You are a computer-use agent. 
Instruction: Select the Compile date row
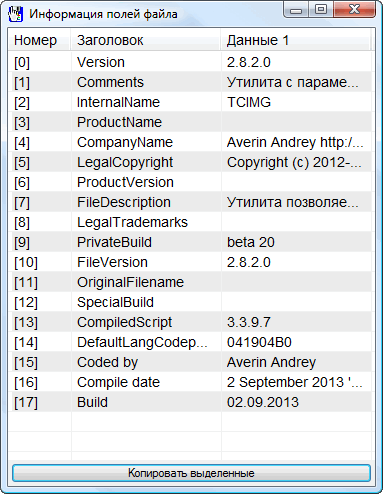tap(190, 382)
